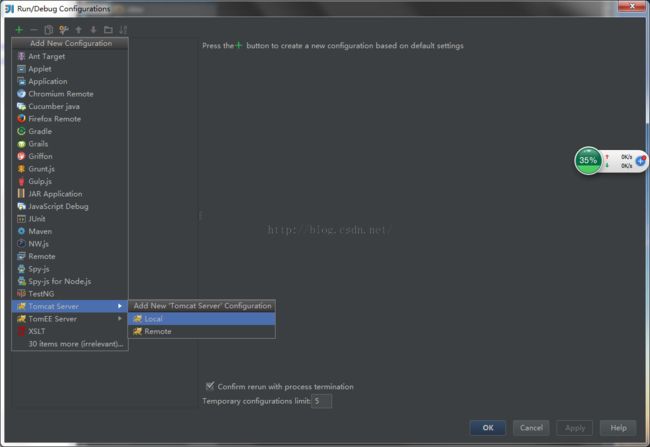Show the 30 items more (irrelevant) entry
Image resolution: width=650 pixels, height=447 pixels.
click(77, 344)
